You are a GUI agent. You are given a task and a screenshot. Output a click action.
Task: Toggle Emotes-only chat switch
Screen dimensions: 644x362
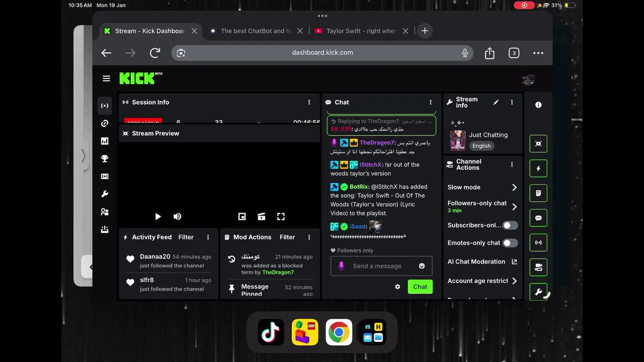coord(510,243)
